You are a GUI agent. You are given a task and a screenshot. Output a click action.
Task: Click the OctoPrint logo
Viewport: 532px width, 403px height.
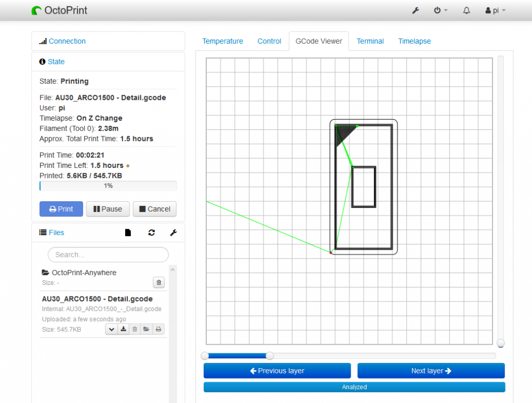[x=59, y=10]
